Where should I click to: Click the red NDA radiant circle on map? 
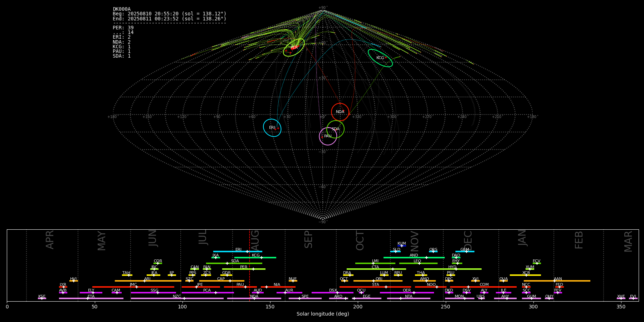[x=340, y=112]
